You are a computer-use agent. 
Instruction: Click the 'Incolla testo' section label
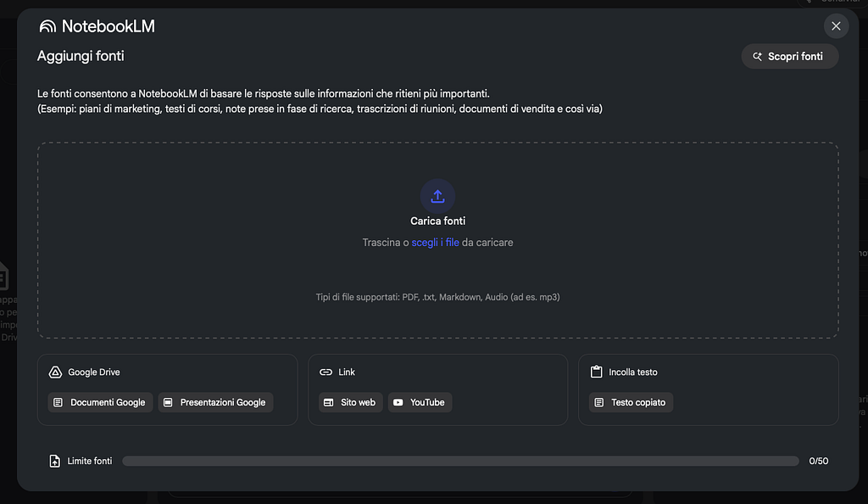(632, 372)
